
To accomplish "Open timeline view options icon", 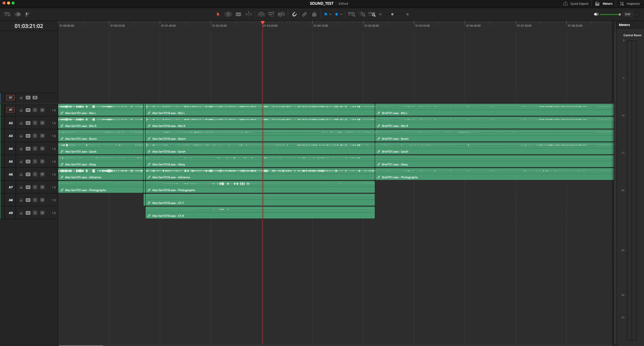I will [7, 14].
